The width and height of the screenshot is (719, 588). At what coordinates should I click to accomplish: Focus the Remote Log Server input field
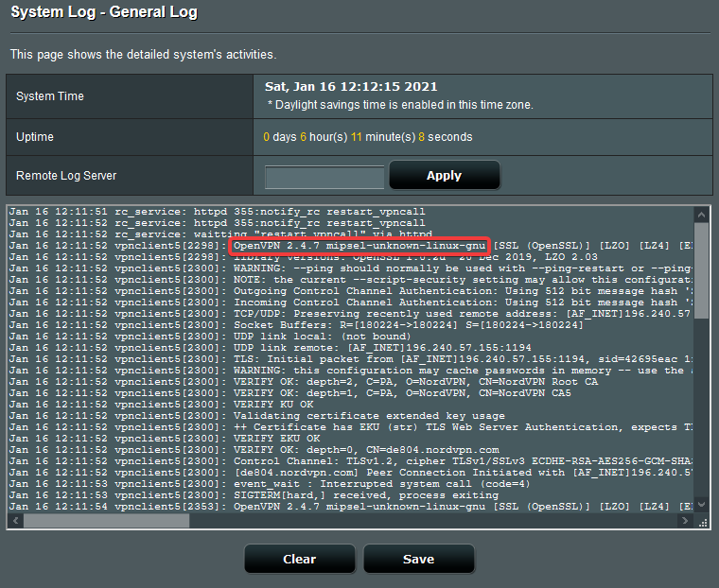[x=324, y=176]
